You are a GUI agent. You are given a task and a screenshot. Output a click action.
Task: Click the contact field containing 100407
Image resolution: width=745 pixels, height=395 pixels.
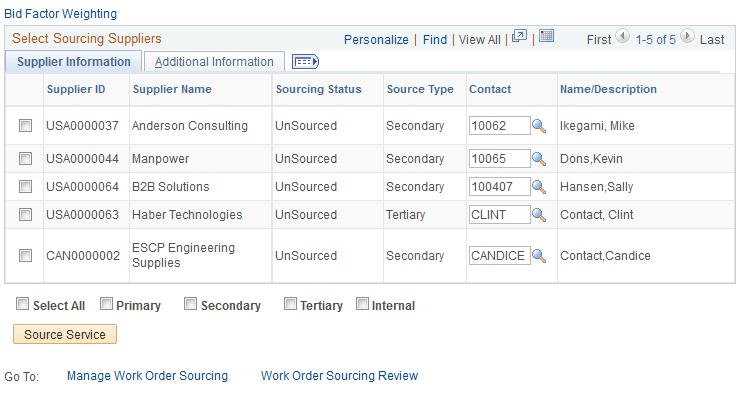(499, 187)
